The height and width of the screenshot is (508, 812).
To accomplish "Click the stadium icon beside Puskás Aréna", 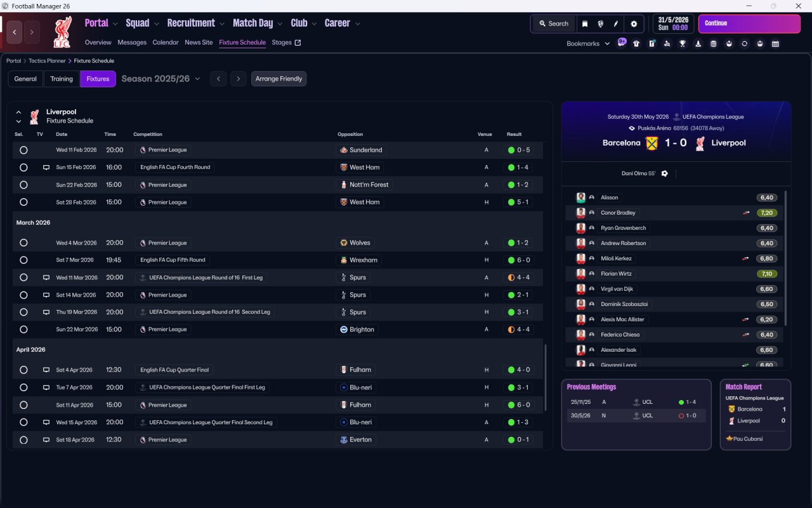I will (632, 128).
